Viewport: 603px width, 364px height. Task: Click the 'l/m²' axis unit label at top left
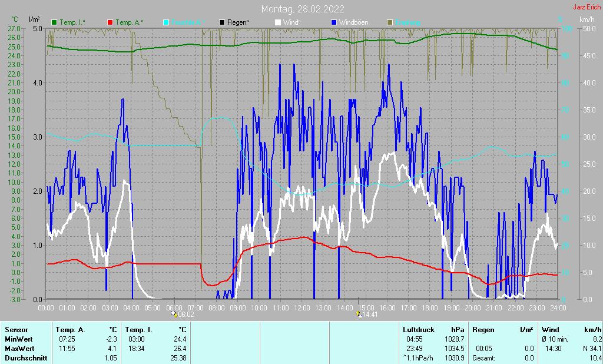pyautogui.click(x=34, y=19)
